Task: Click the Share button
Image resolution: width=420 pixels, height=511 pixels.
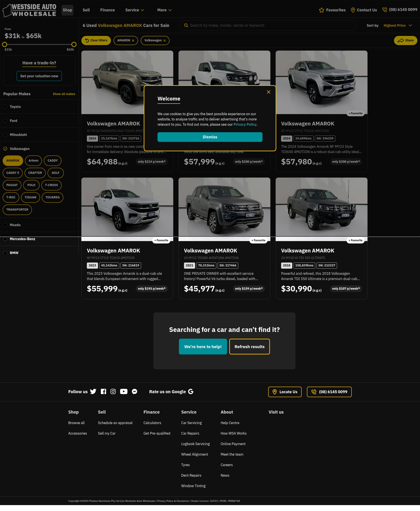Action: coord(406,41)
